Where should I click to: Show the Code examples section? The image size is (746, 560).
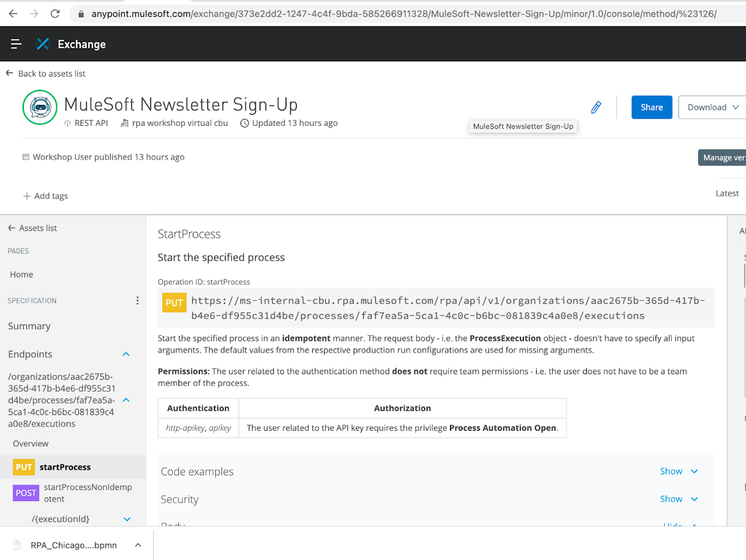pyautogui.click(x=678, y=471)
